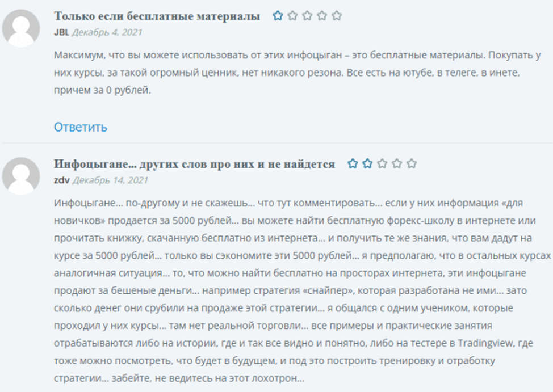553x392 pixels.
Task: Select the username zdv
Action: click(x=61, y=182)
